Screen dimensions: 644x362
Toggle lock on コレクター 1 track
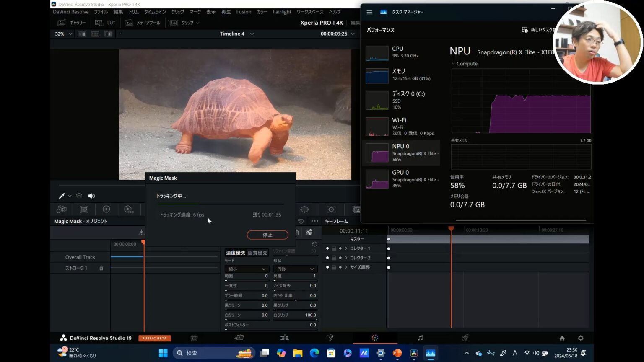334,248
